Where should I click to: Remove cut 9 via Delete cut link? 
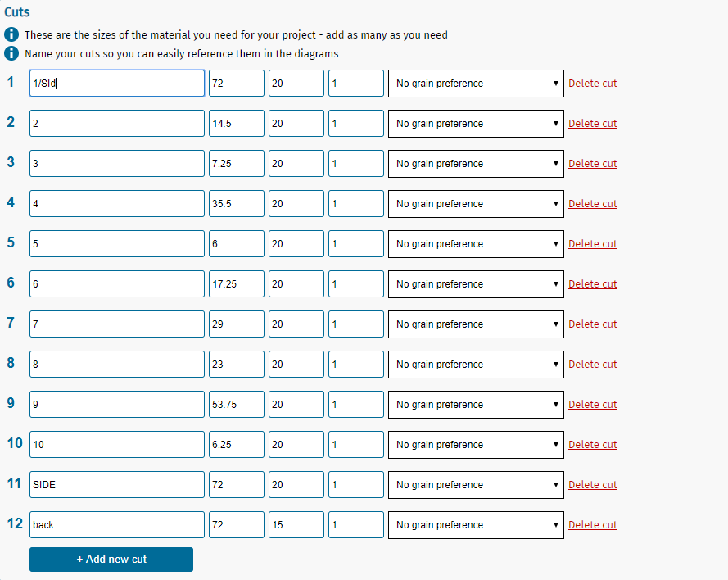[592, 405]
